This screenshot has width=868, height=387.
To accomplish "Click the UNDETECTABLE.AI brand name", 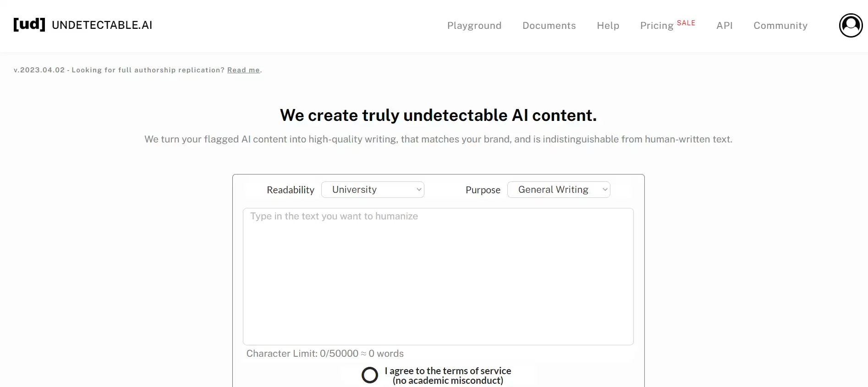I will click(102, 25).
